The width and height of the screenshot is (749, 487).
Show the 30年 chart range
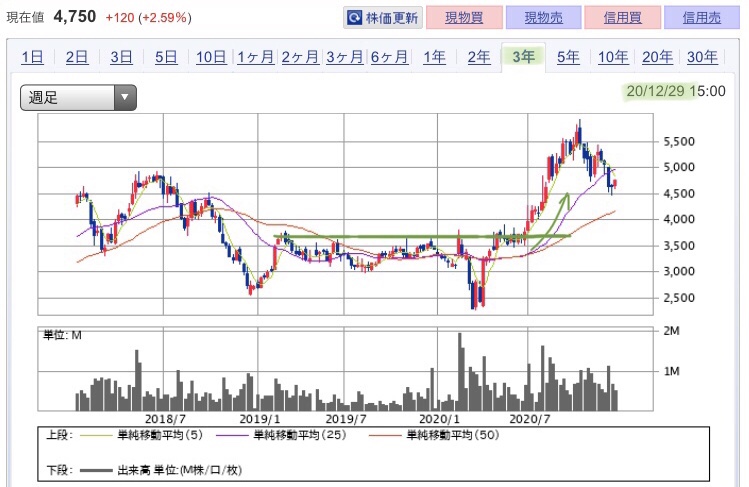[x=702, y=57]
